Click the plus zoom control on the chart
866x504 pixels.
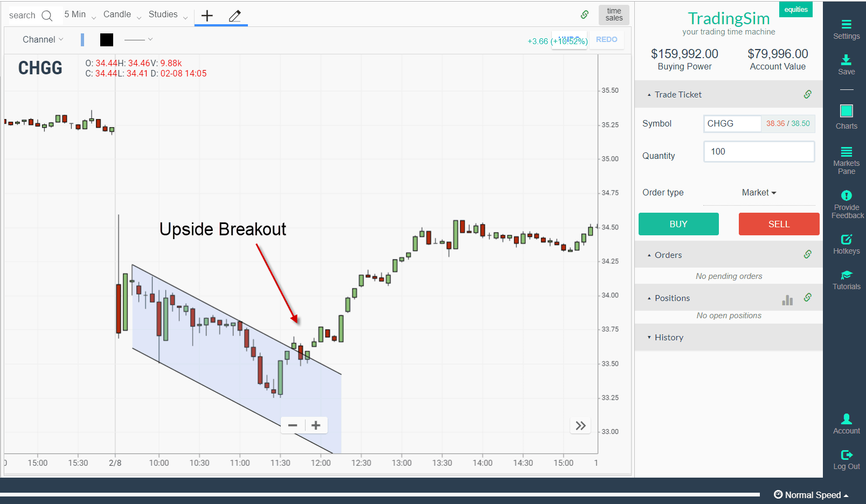tap(316, 425)
